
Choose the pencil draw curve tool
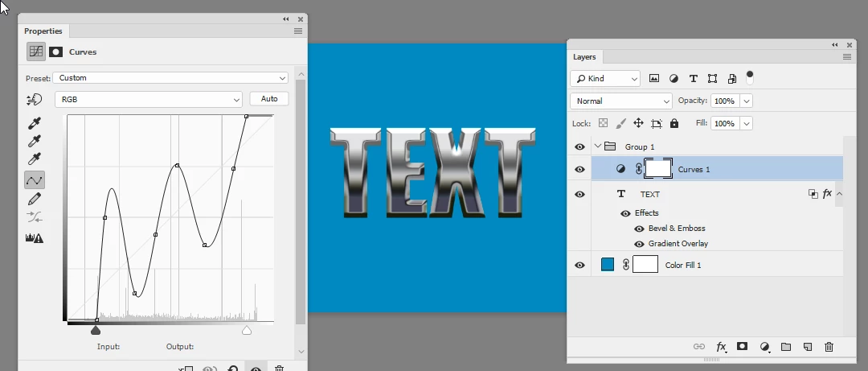point(35,199)
